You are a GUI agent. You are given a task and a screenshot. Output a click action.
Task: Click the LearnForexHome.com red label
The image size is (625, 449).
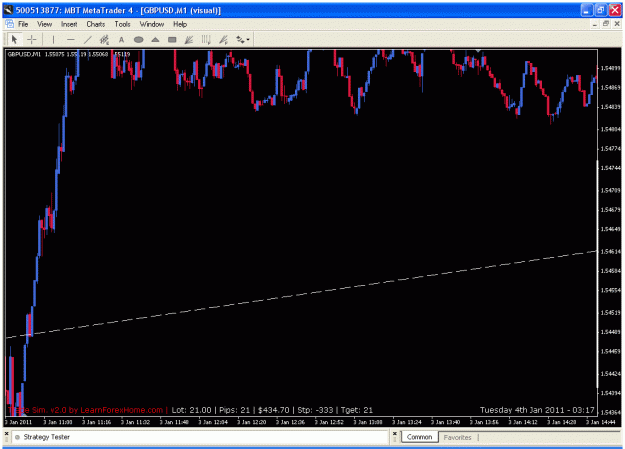tap(122, 410)
